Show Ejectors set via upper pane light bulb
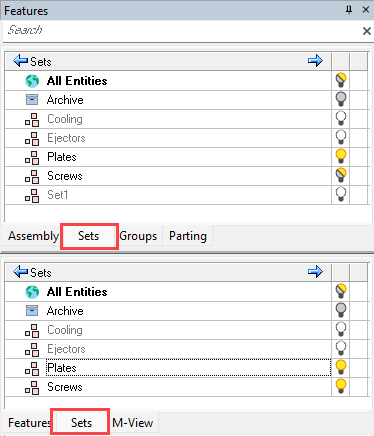Screen dimensions: 374x436 [341, 137]
